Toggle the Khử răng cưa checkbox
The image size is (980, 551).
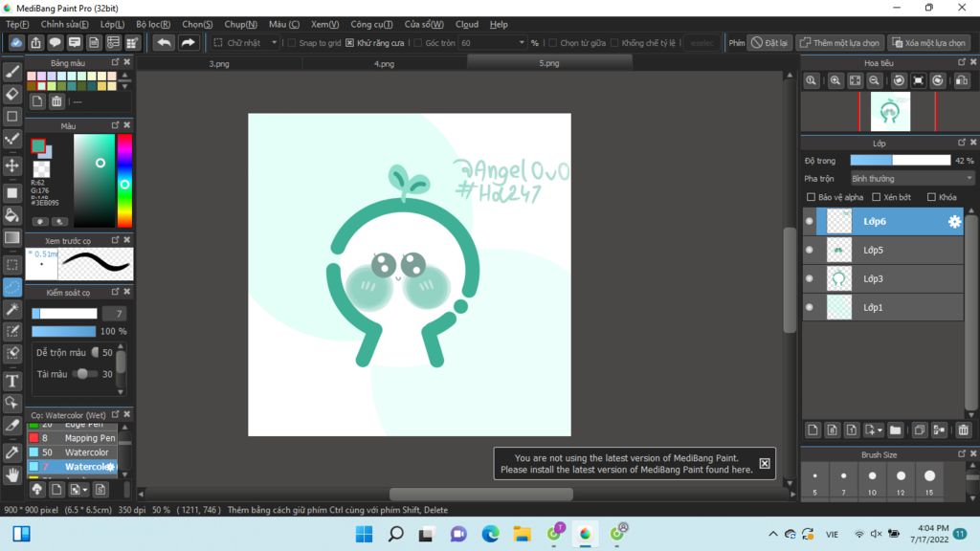[x=349, y=43]
